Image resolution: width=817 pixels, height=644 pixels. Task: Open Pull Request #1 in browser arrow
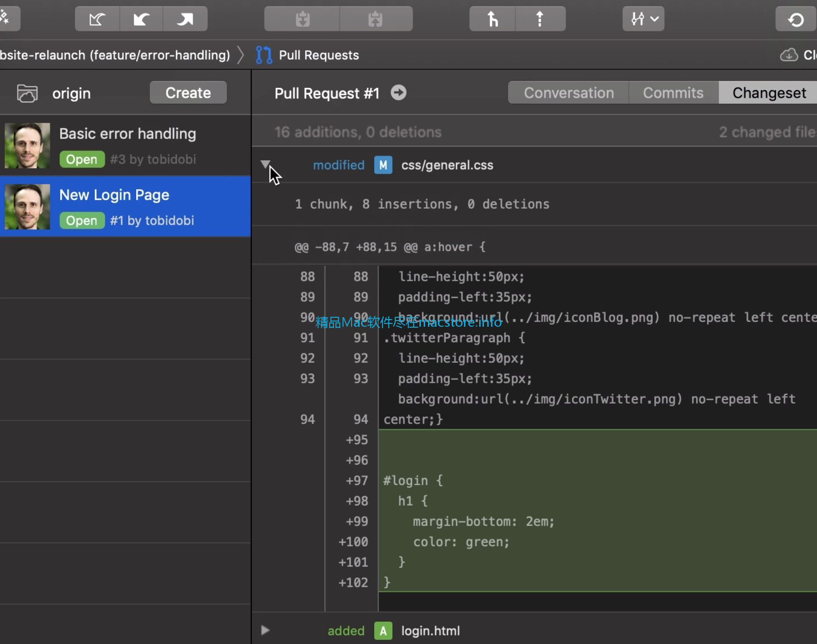(399, 92)
